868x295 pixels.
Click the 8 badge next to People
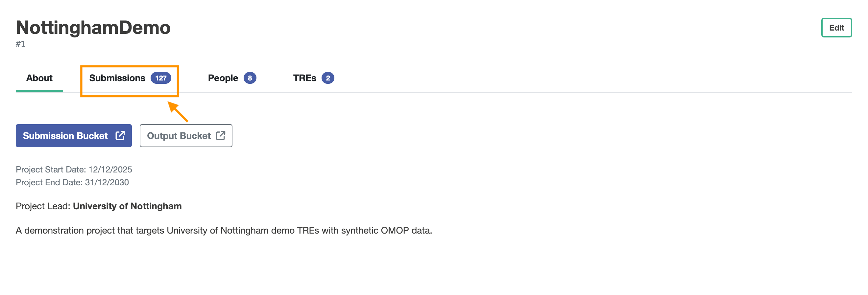point(250,78)
